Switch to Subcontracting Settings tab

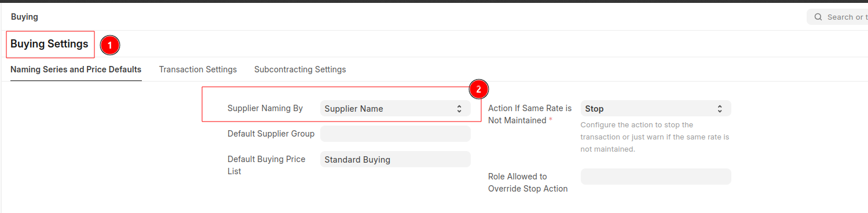[300, 69]
